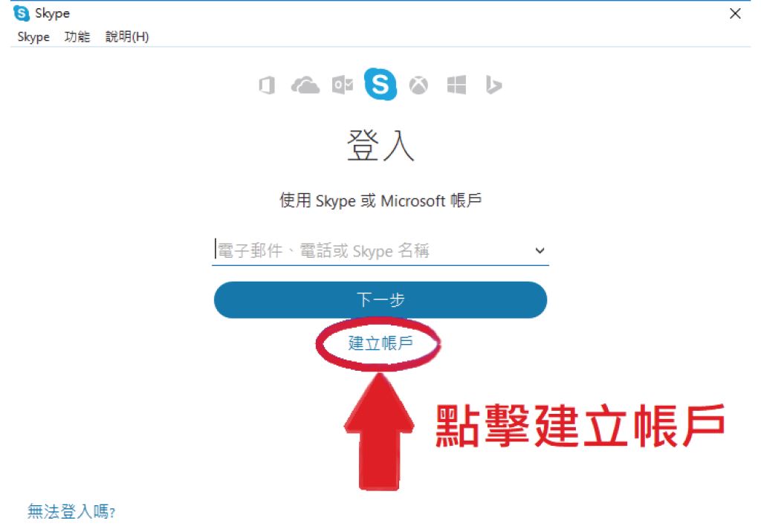Click the 下一步 button
The image size is (761, 532).
point(380,300)
